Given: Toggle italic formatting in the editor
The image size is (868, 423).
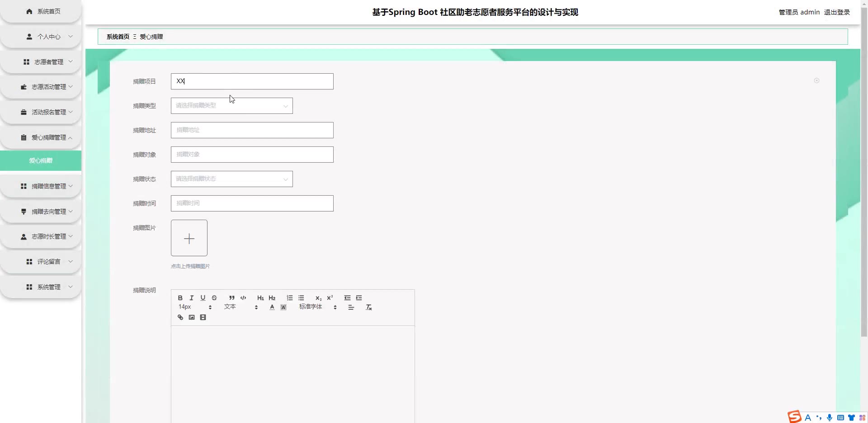Looking at the screenshot, I should [x=192, y=298].
